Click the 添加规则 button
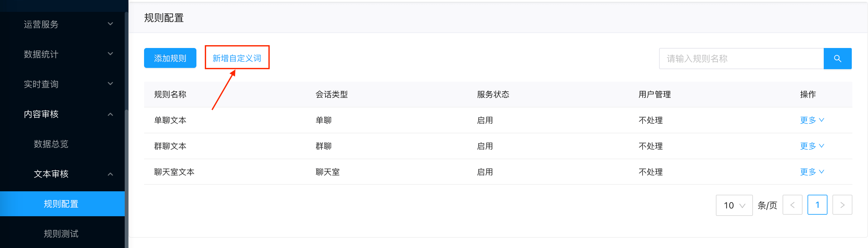Screen dimensions: 868x248 click(170, 58)
